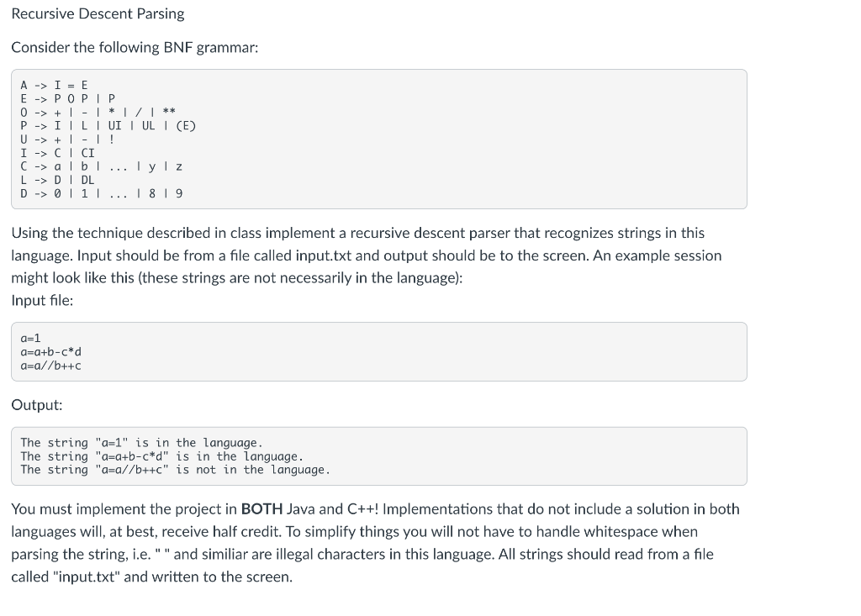
Task: Click input line 'a=1'
Action: [31, 338]
